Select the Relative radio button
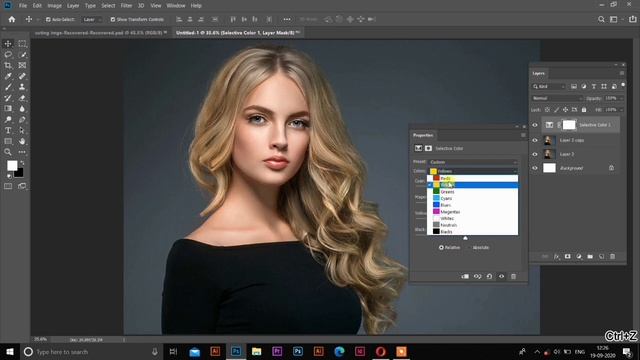The width and height of the screenshot is (640, 360). tap(441, 247)
